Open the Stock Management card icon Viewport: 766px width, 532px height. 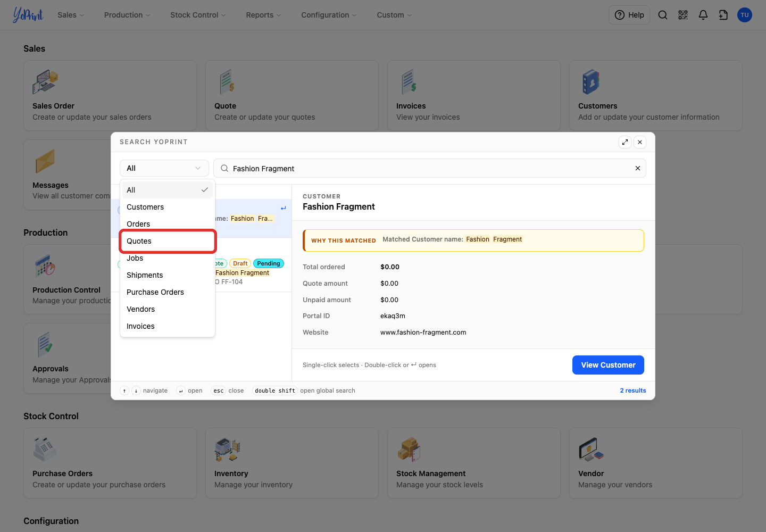tap(409, 449)
